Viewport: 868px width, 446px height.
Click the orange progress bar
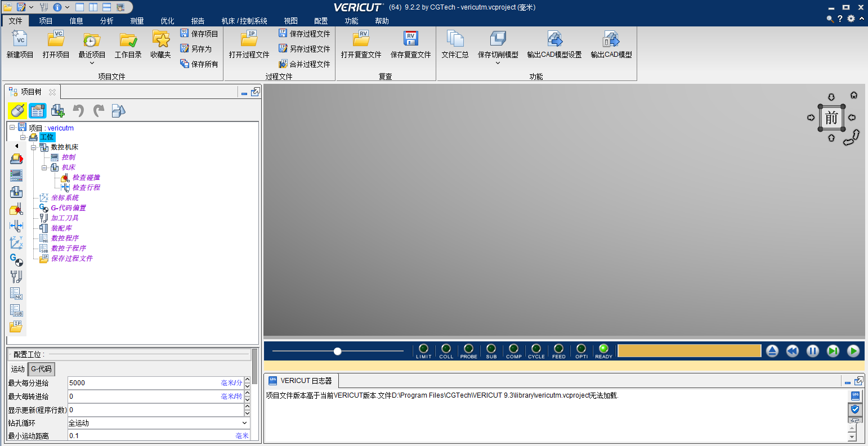(x=690, y=351)
